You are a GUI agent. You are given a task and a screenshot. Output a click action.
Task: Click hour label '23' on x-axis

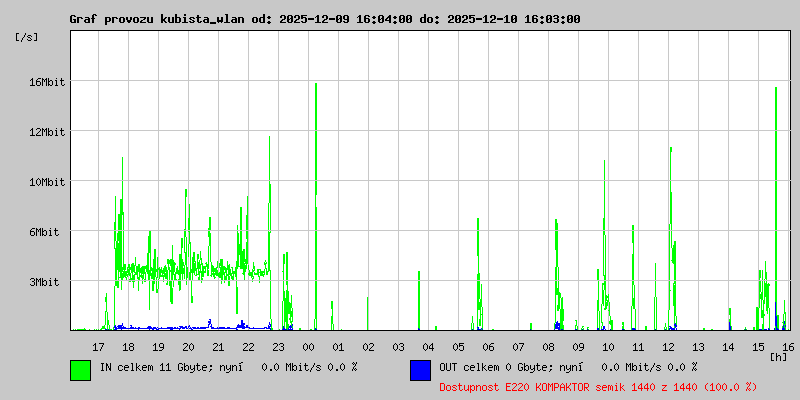[279, 347]
